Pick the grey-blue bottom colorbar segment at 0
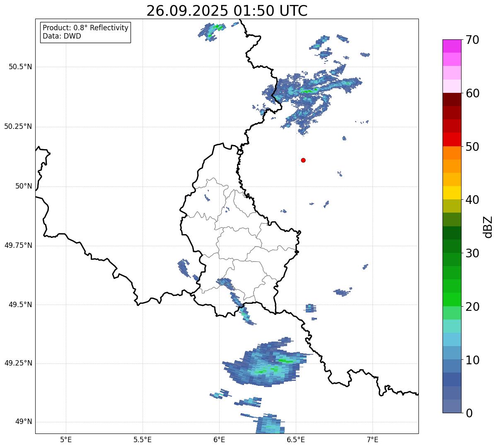This screenshot has height=448, width=498. [452, 406]
